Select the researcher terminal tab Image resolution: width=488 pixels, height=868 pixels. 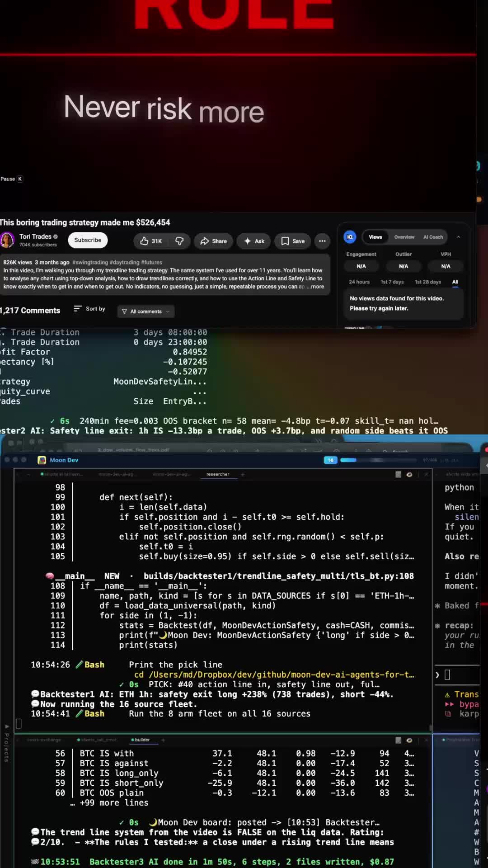(x=218, y=474)
